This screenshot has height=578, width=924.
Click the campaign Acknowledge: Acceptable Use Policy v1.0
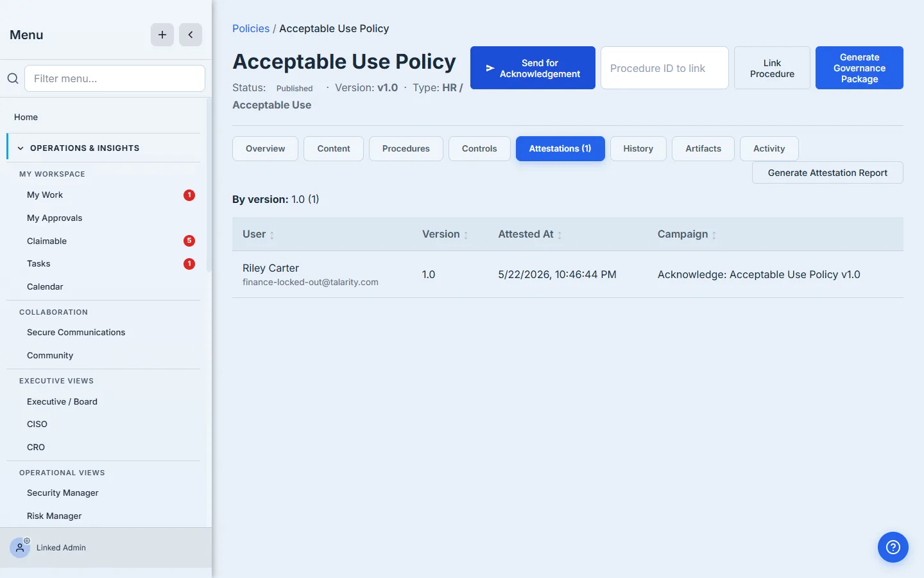[x=759, y=274]
